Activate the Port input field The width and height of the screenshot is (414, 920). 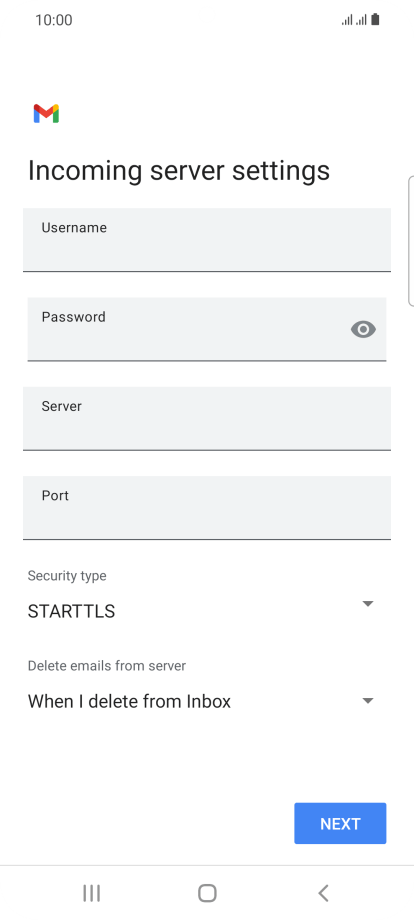point(207,508)
